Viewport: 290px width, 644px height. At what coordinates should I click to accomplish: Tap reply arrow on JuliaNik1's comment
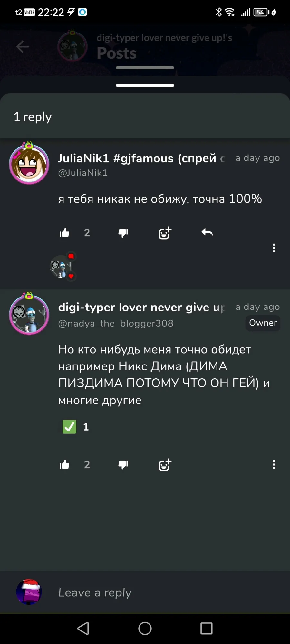pos(207,232)
